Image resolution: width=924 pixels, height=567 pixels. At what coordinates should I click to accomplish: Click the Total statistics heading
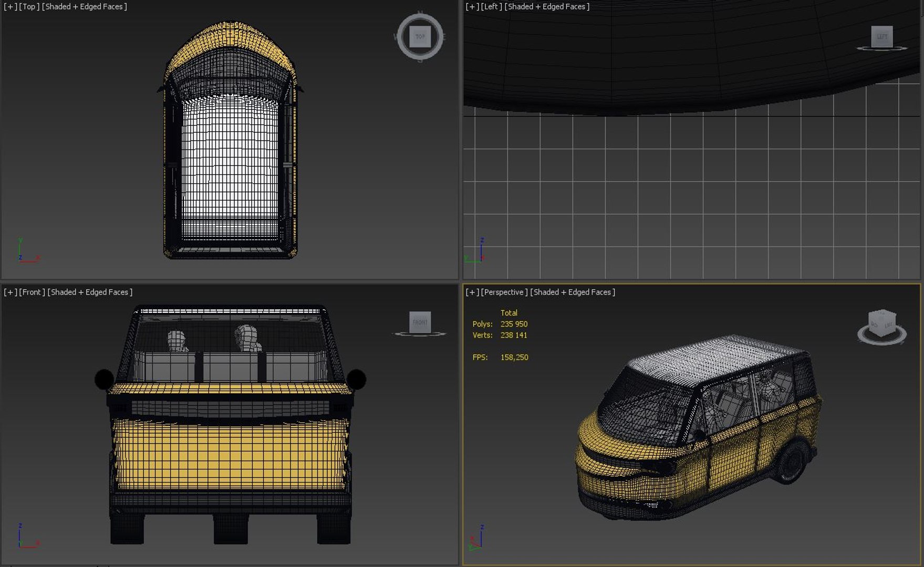[508, 312]
